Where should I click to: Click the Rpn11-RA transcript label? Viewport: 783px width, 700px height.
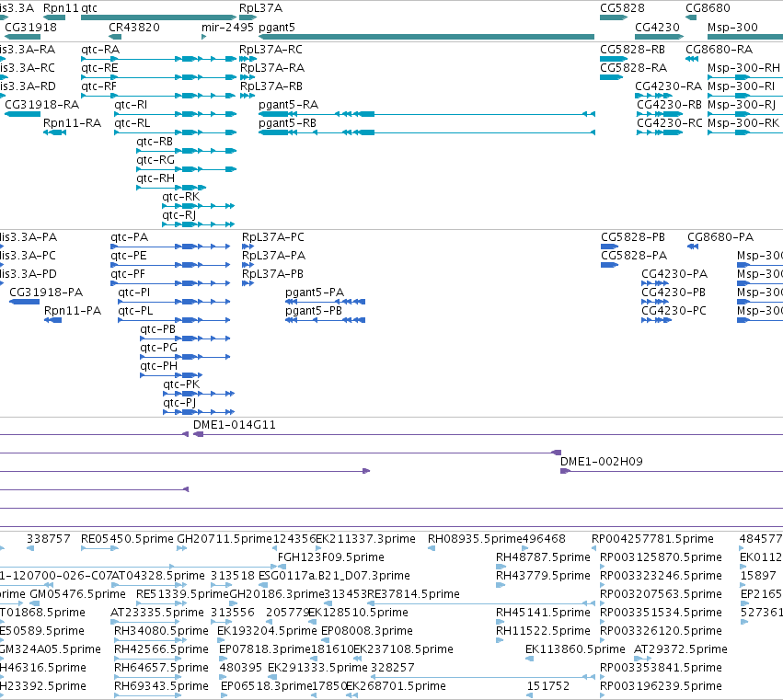[x=73, y=123]
